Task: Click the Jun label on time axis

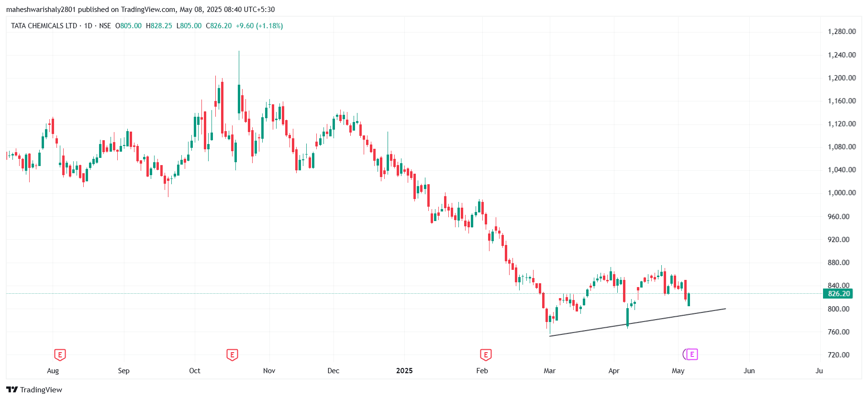Action: 749,371
